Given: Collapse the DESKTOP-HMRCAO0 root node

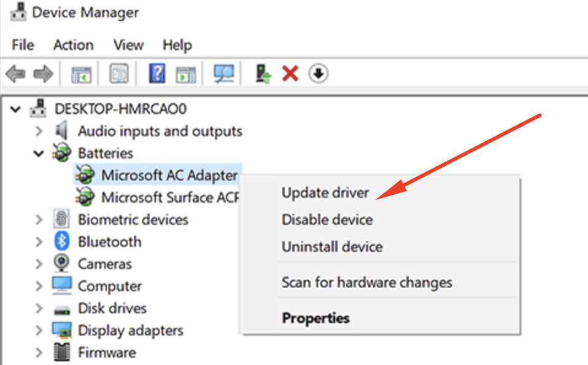Looking at the screenshot, I should 16,109.
